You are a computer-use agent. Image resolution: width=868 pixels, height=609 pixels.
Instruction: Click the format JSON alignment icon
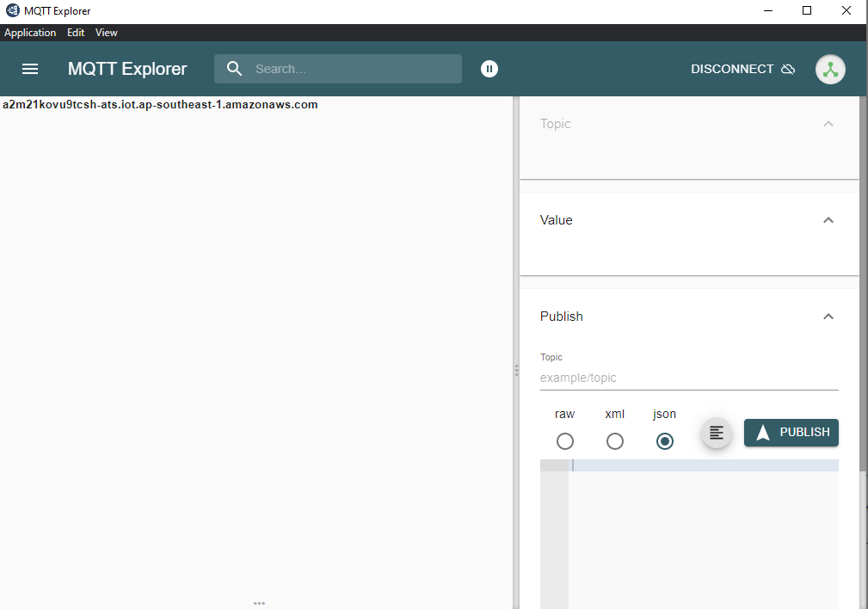(x=717, y=433)
